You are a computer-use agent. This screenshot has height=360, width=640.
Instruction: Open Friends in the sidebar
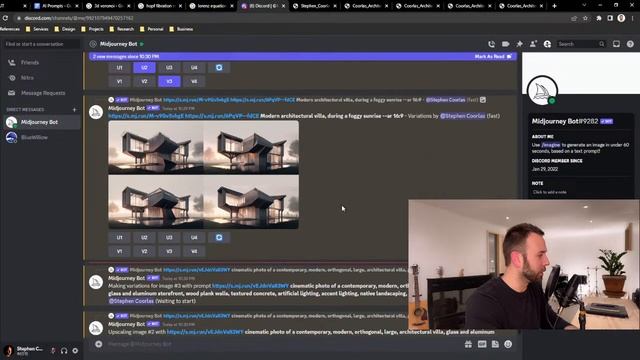41,62
